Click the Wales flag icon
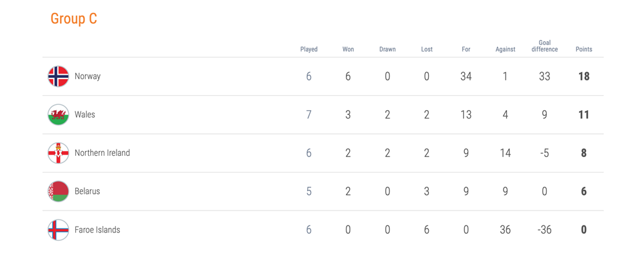This screenshot has width=644, height=253. [59, 115]
